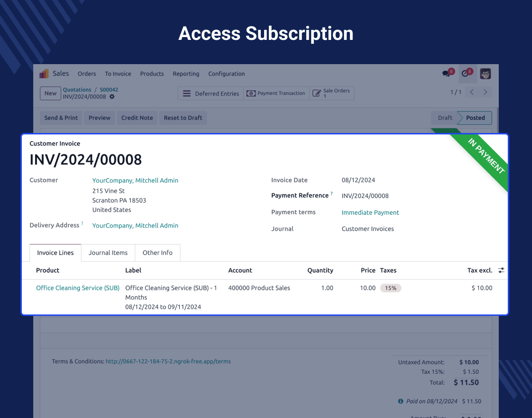Screen dimensions: 532x418
Task: Open the Reporting menu
Action: click(186, 74)
